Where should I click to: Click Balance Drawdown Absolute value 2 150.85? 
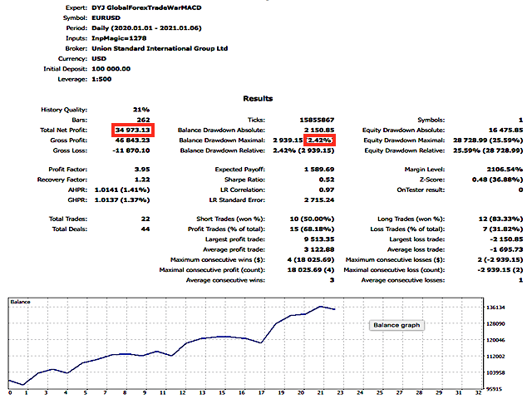(x=319, y=130)
